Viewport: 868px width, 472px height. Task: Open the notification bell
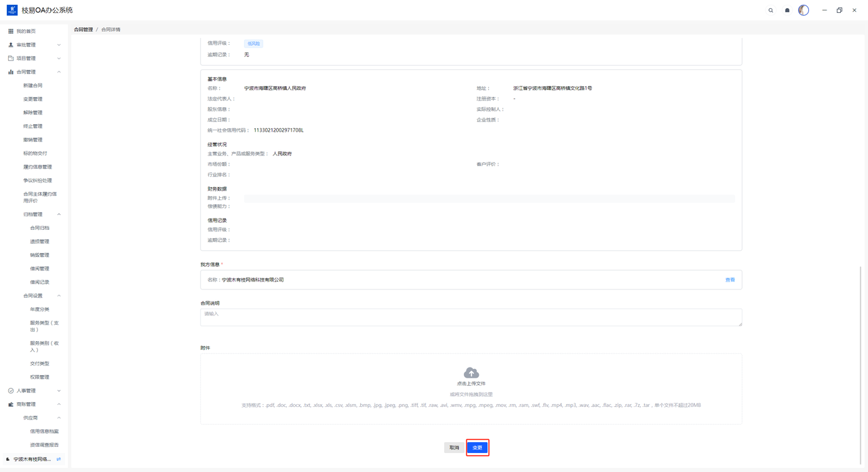(x=787, y=10)
